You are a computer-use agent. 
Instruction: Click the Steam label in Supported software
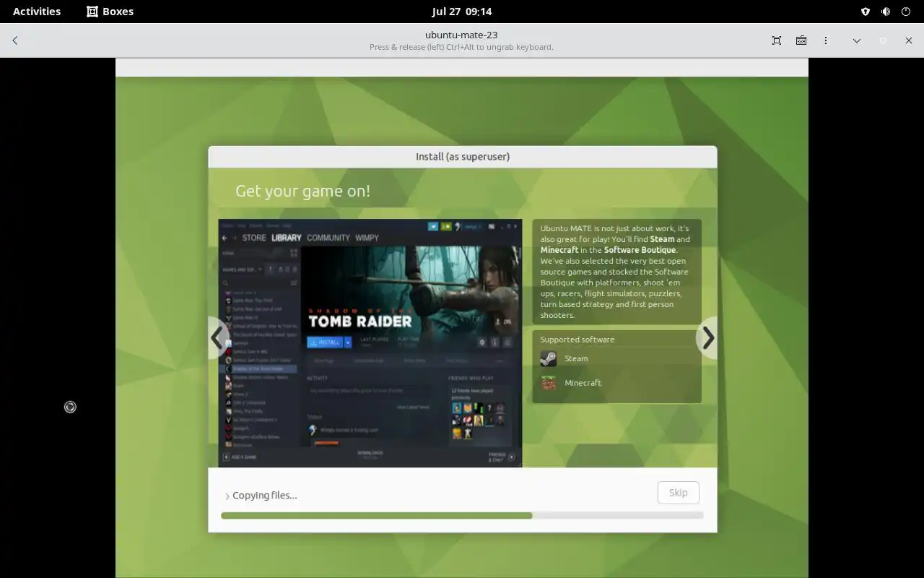coord(576,358)
